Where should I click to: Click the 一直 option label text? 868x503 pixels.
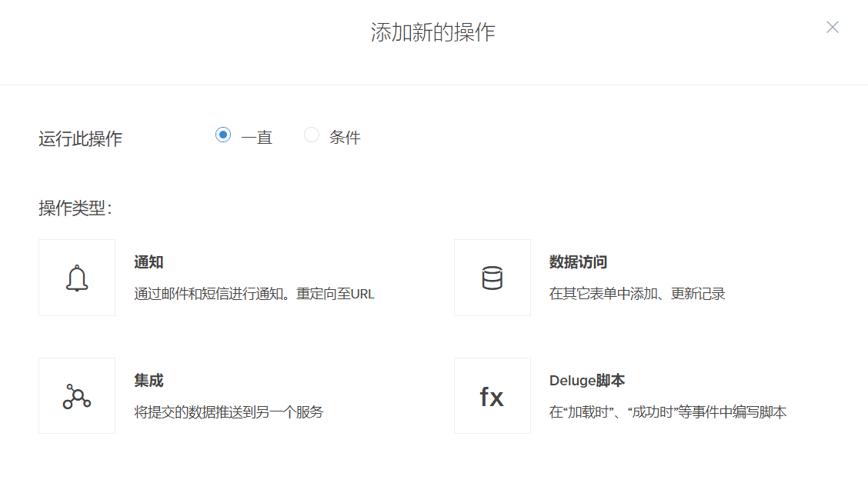pyautogui.click(x=256, y=138)
